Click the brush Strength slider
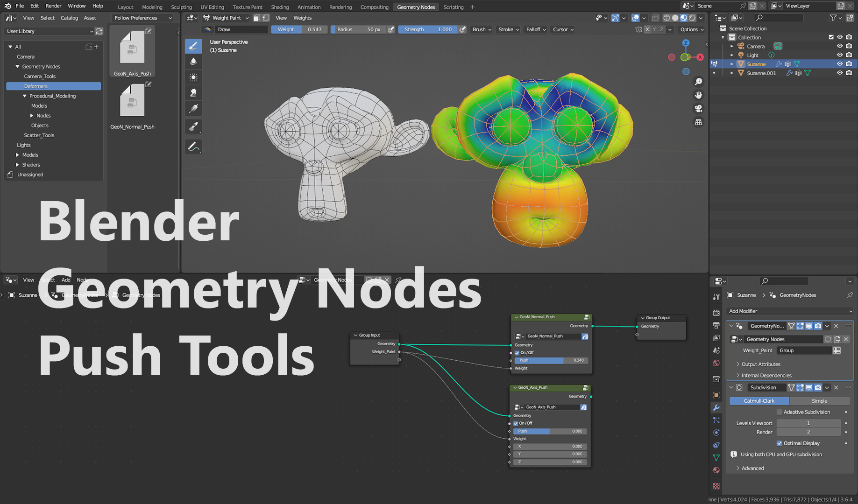Screen dimensions: 858x504 coord(427,29)
